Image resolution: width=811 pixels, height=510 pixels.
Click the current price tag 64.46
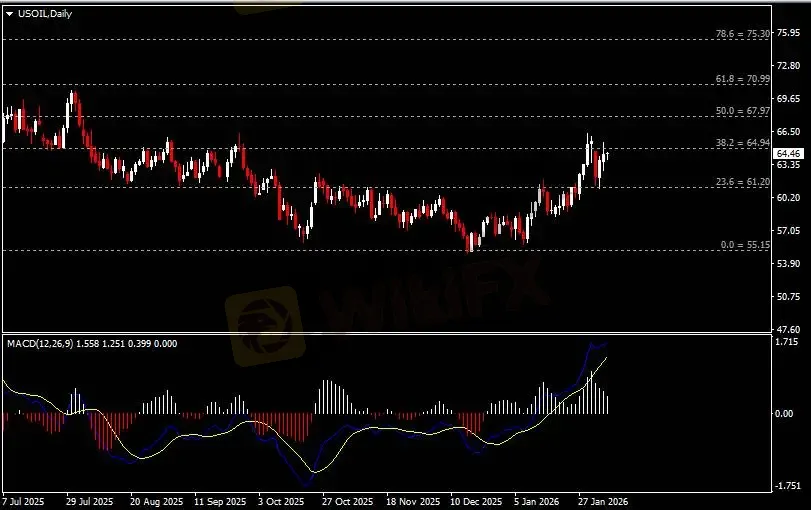point(790,153)
